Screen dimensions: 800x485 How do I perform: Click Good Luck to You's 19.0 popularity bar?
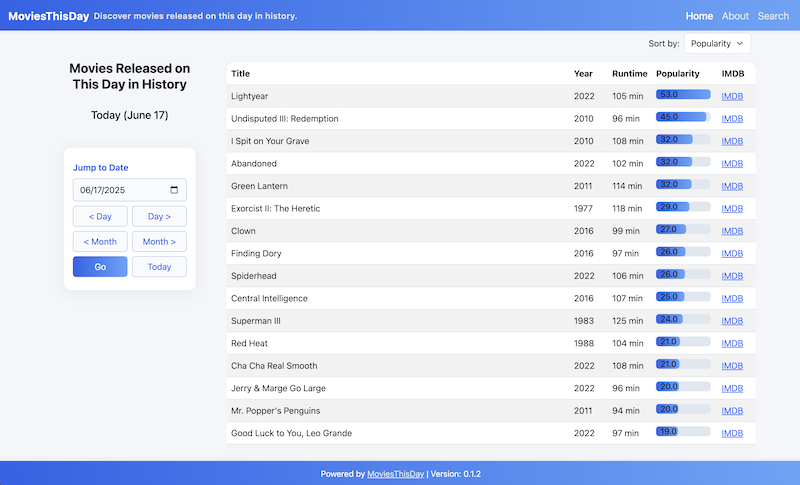coord(683,431)
